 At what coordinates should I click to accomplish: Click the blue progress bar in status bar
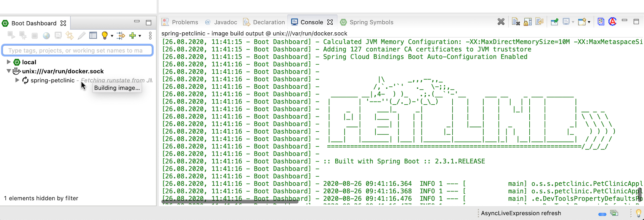click(x=602, y=214)
